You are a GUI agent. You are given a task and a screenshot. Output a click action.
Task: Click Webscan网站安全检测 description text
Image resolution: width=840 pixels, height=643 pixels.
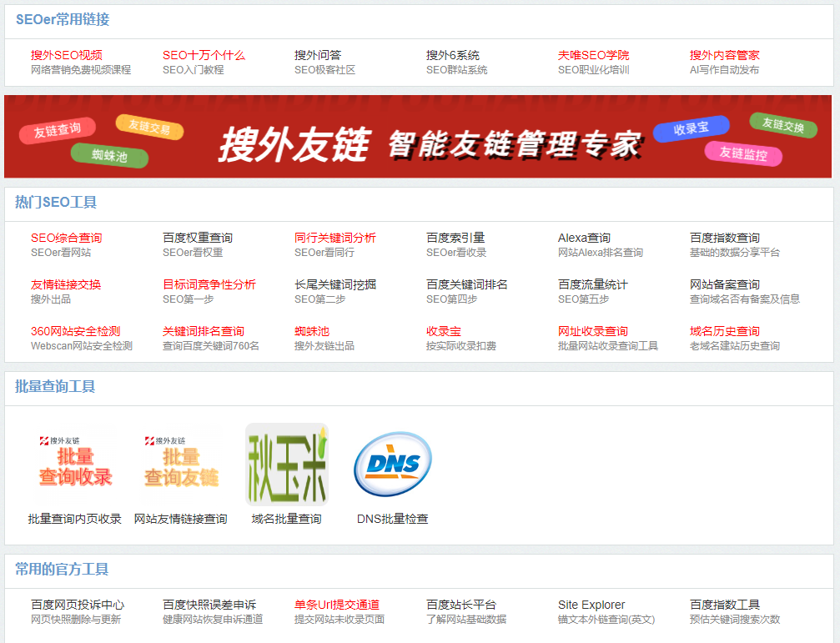[x=82, y=346]
